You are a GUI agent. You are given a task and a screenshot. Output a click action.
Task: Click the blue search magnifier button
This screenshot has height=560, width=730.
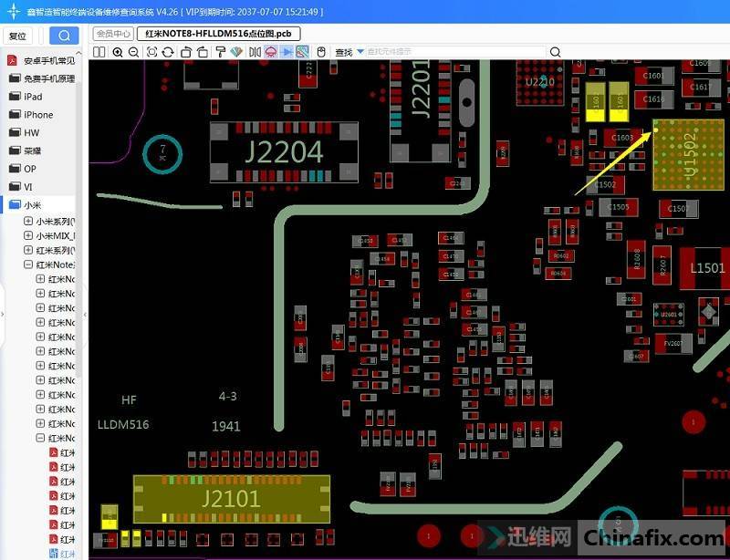(x=63, y=36)
